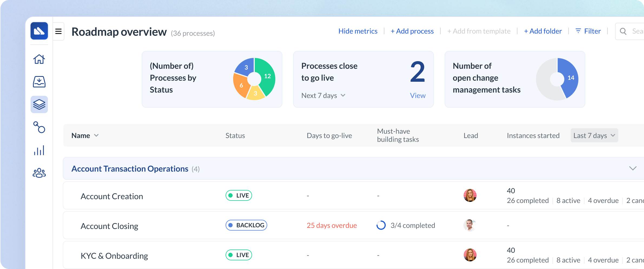644x269 pixels.
Task: Open the Last 7 days dropdown
Action: pyautogui.click(x=594, y=135)
